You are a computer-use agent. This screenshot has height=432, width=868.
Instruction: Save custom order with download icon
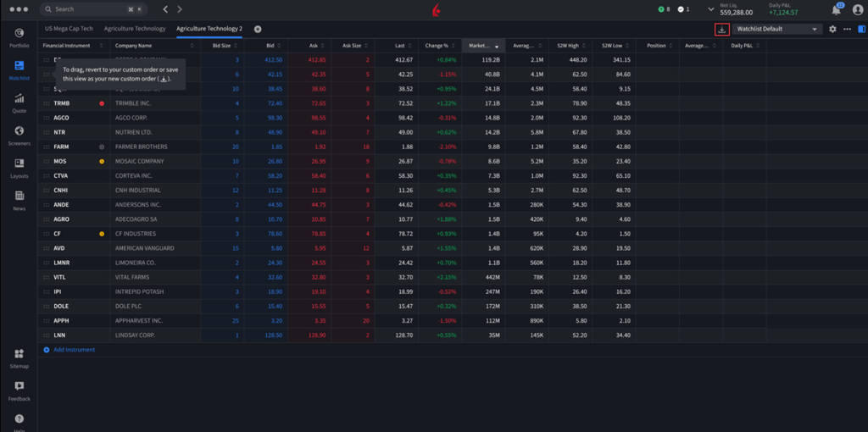click(721, 30)
